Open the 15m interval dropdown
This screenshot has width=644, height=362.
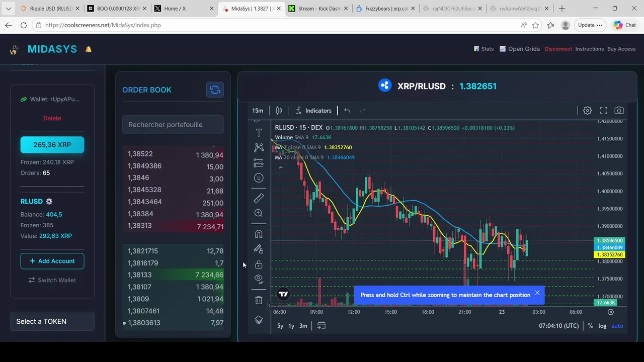(x=258, y=111)
